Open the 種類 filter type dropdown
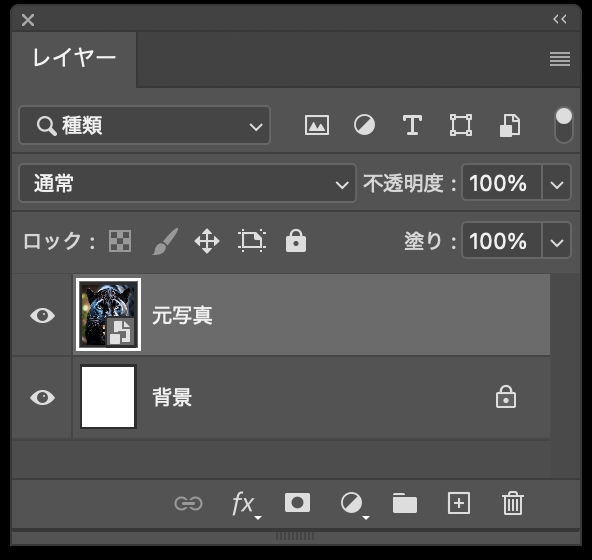The width and height of the screenshot is (592, 560). pos(145,125)
